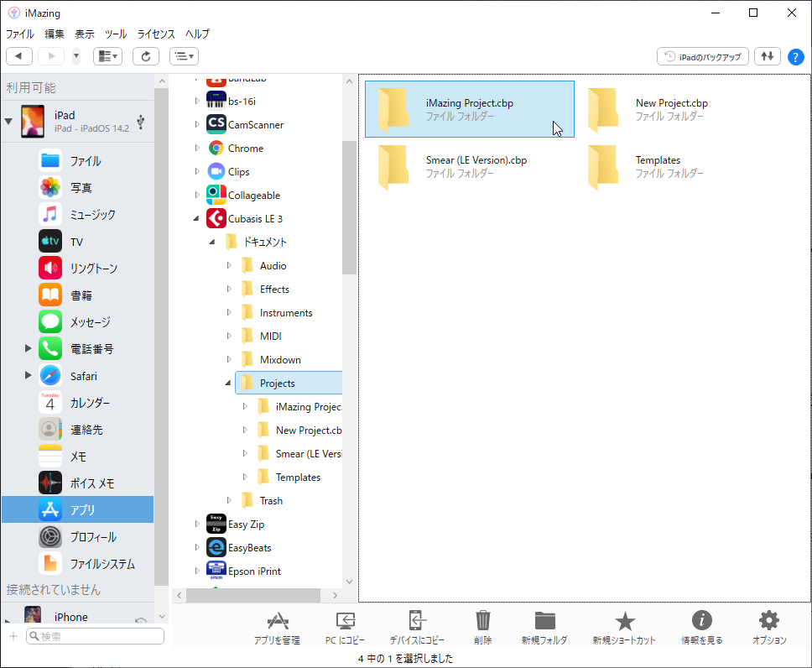Image resolution: width=812 pixels, height=668 pixels.
Task: Select メモ notes in sidebar
Action: click(x=78, y=457)
